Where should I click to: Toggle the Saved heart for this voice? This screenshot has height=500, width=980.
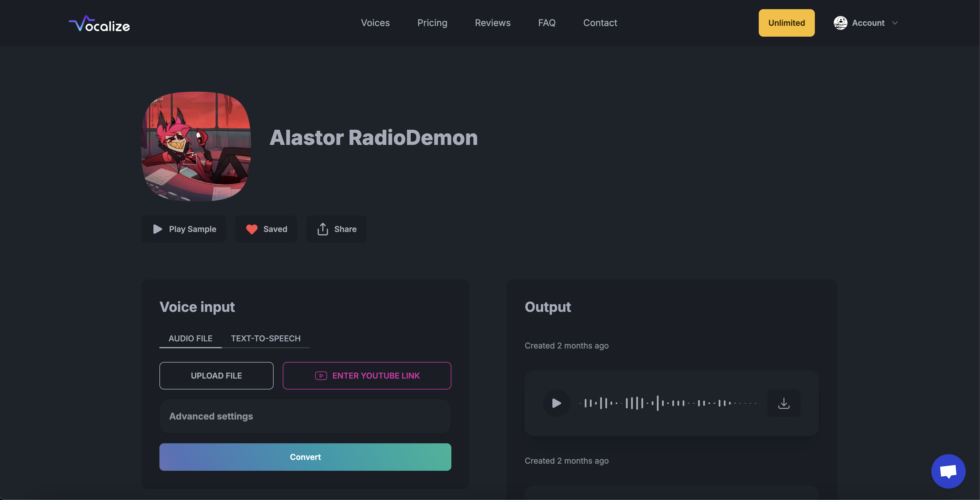252,229
